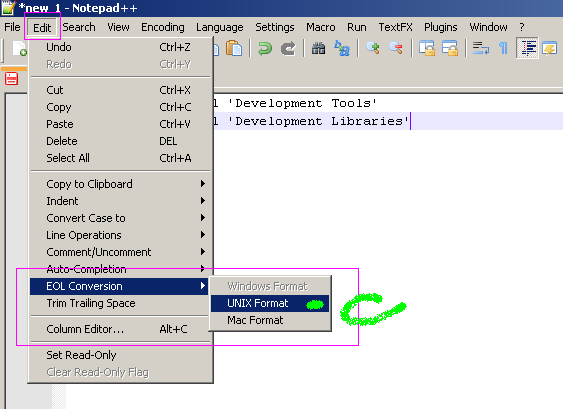The width and height of the screenshot is (563, 409).
Task: Open the TextFX menu
Action: point(395,27)
